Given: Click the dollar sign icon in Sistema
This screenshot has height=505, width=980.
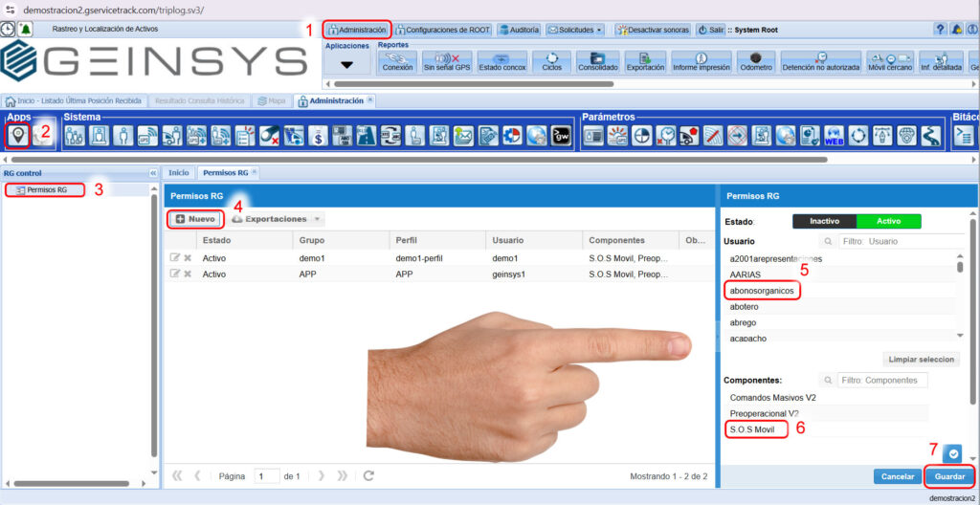Looking at the screenshot, I should tap(319, 137).
